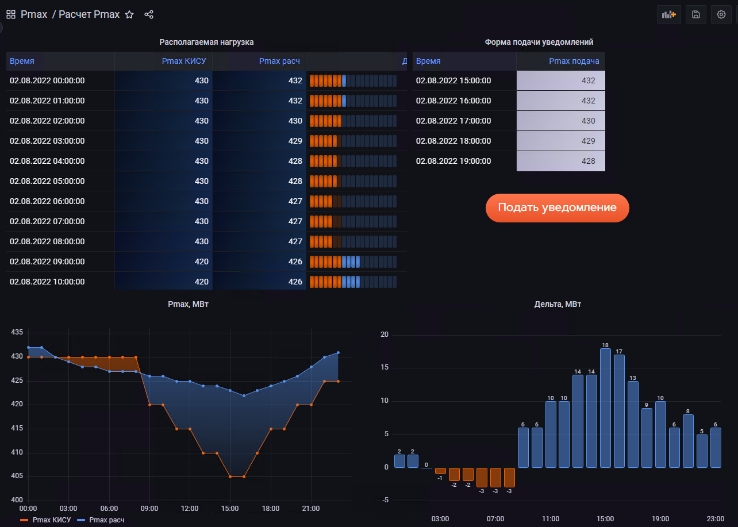The image size is (738, 527).
Task: Open the Pmax, МВт panel title menu
Action: click(187, 303)
